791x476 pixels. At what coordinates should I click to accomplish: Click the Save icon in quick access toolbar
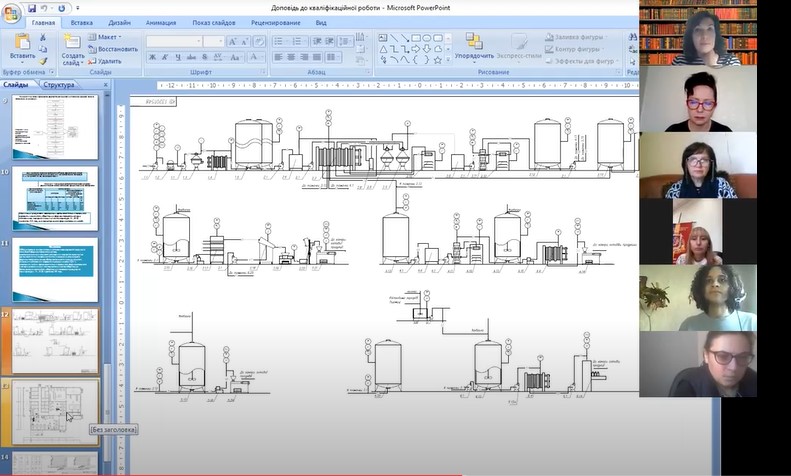tap(32, 8)
